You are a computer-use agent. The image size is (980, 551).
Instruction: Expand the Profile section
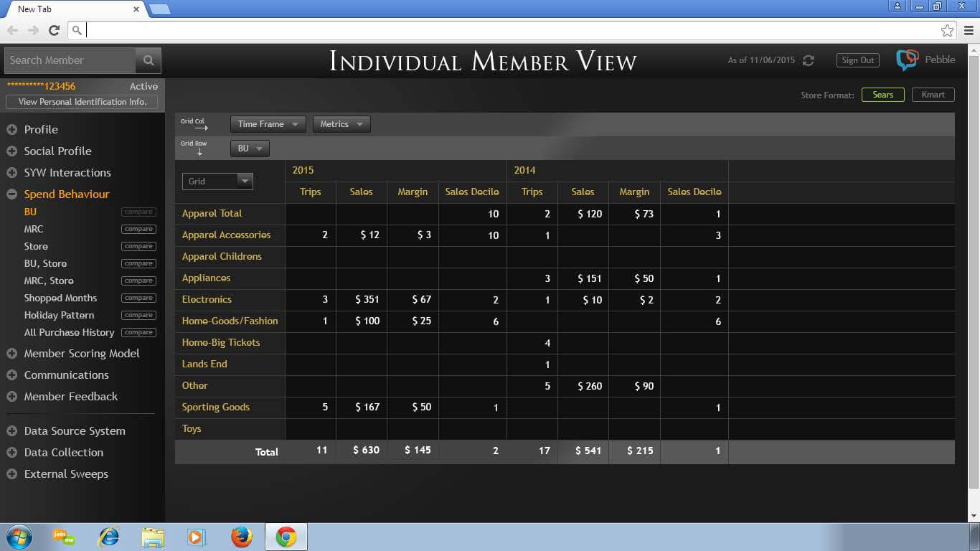tap(41, 130)
